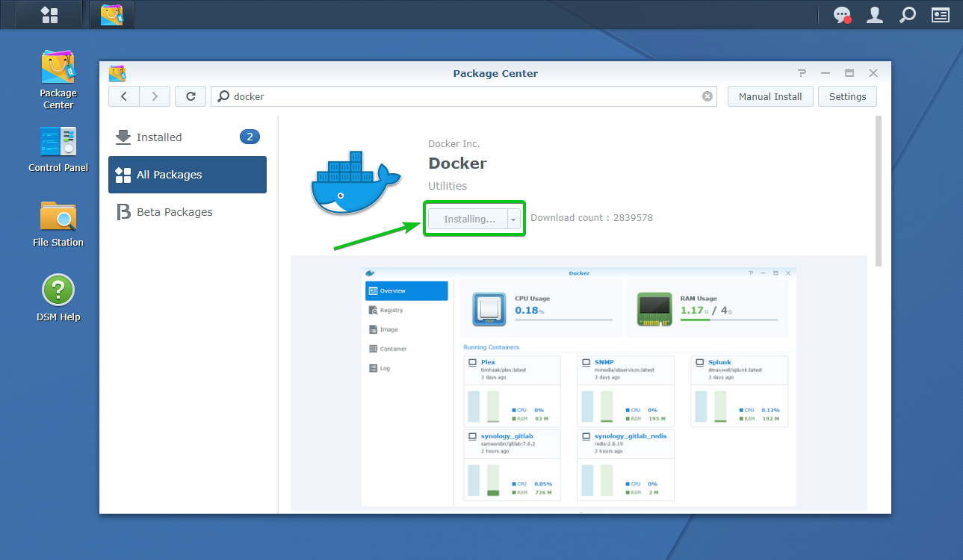Open Package Center Settings
The width and height of the screenshot is (963, 560).
coord(847,96)
